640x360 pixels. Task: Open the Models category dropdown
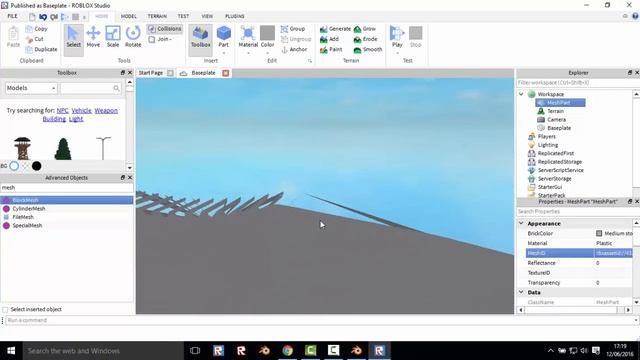click(31, 88)
